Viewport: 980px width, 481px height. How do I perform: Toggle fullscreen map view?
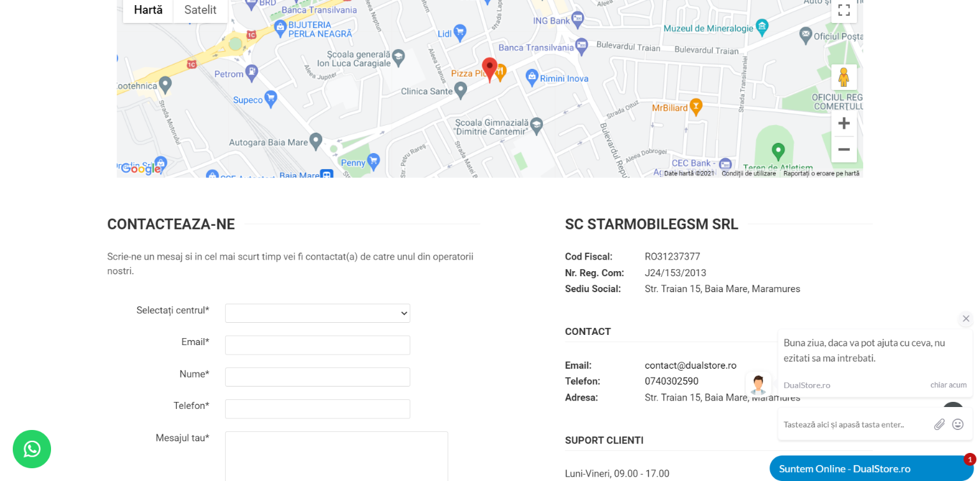(x=843, y=10)
